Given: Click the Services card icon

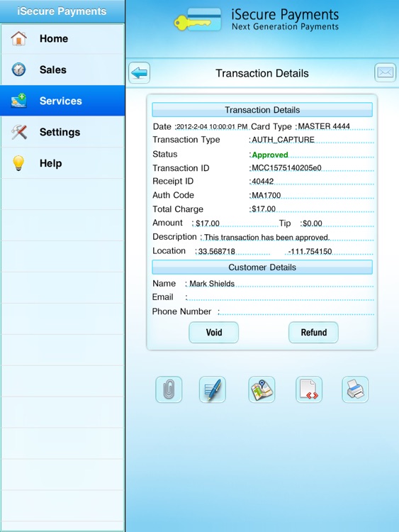Looking at the screenshot, I should click(x=18, y=101).
